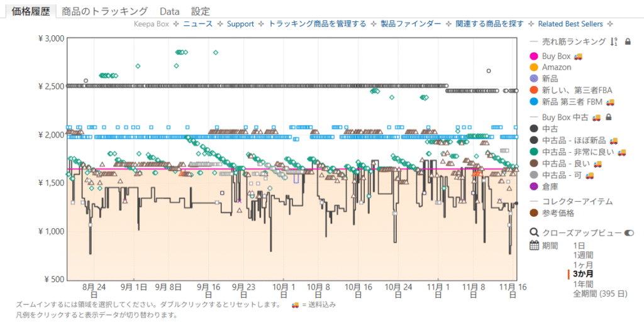Click the truck icon next to 新品 第三者 FBM
This screenshot has height=323, width=644.
[609, 102]
